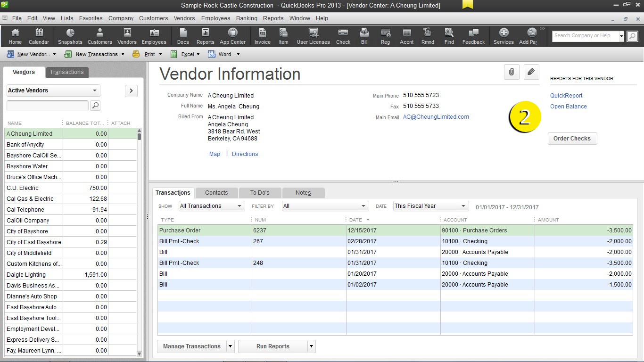Open the Date filter This Fiscal Year dropdown

(430, 206)
